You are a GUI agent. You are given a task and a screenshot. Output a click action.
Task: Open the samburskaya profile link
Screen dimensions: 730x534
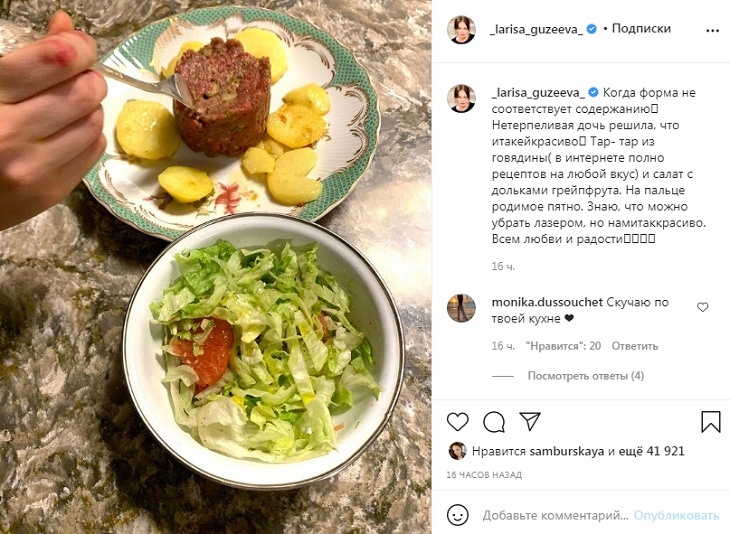coord(567,451)
